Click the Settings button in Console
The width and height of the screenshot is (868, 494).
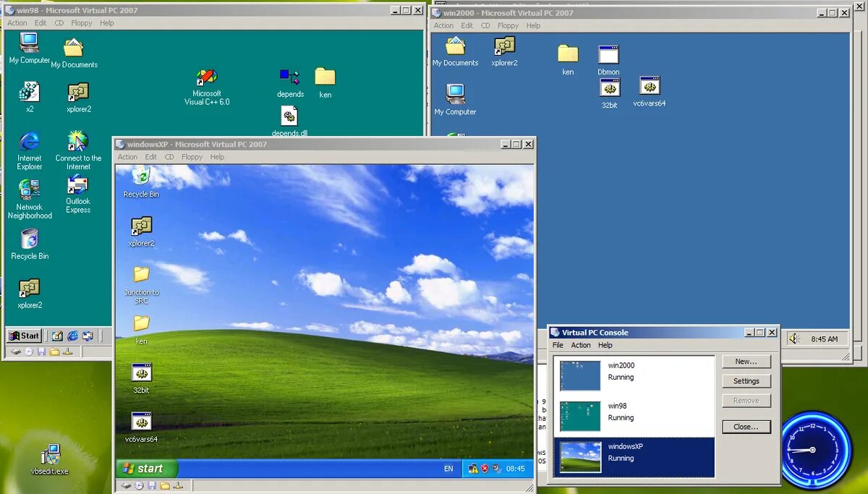point(746,381)
